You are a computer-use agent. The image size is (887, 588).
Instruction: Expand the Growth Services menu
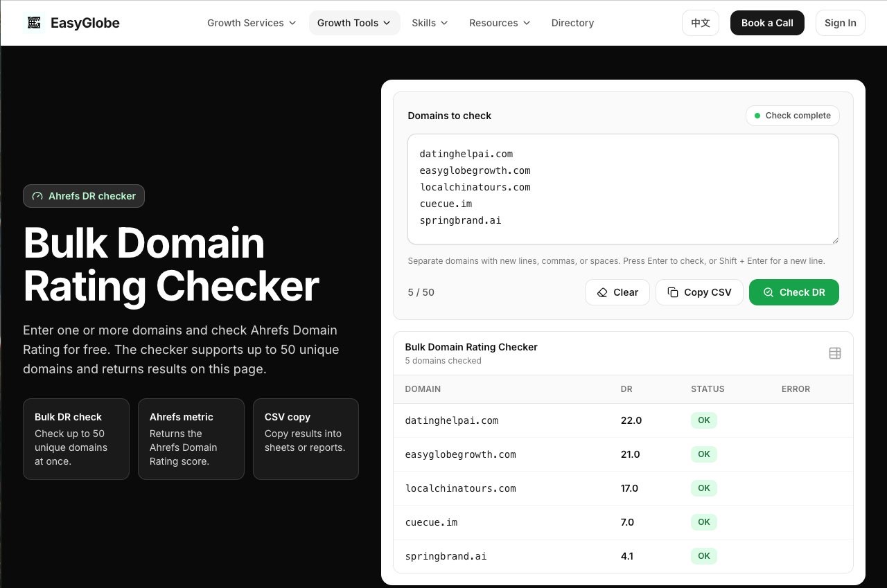pyautogui.click(x=252, y=23)
